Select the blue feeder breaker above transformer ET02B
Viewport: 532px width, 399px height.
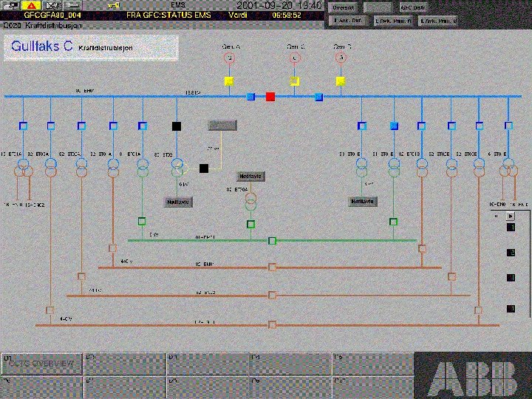click(x=451, y=126)
